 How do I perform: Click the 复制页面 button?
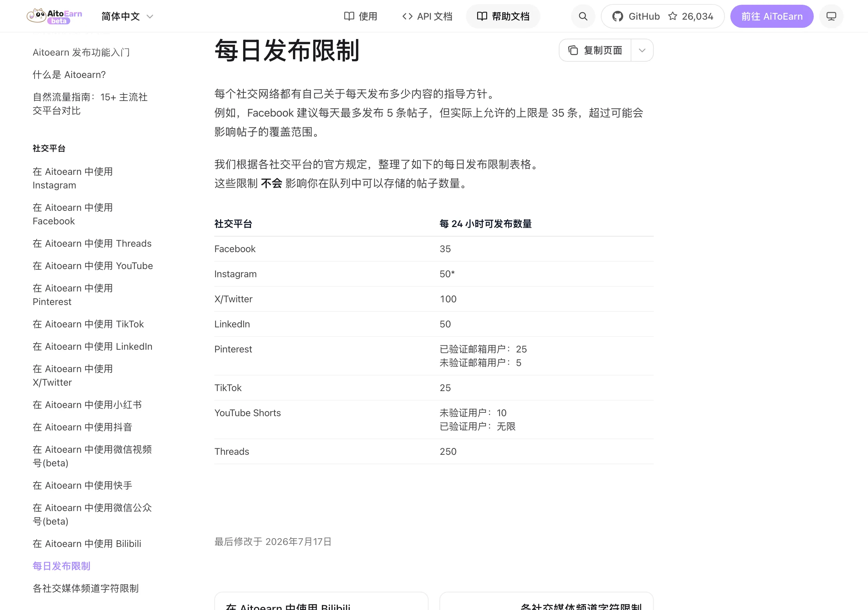[595, 50]
